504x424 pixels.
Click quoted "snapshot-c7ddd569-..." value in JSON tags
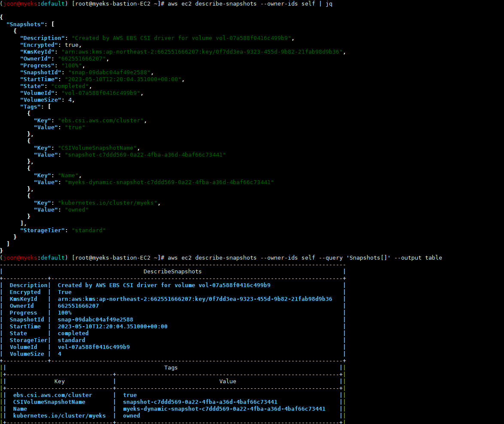[145, 155]
